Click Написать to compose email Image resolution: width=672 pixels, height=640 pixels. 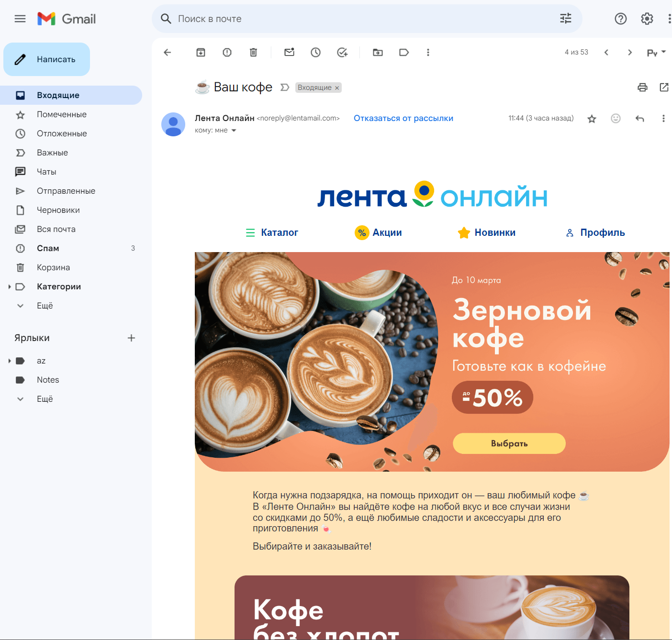coord(46,59)
